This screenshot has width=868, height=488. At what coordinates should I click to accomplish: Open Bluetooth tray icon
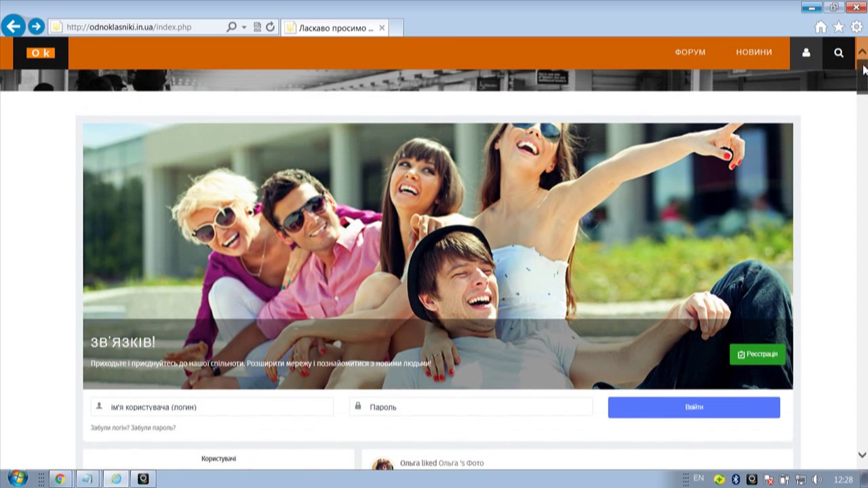pyautogui.click(x=735, y=479)
